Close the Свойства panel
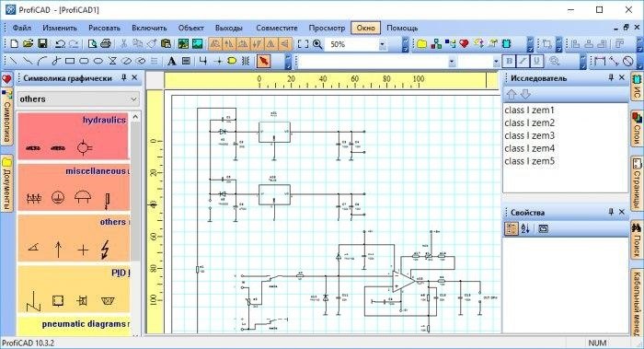 [x=622, y=212]
